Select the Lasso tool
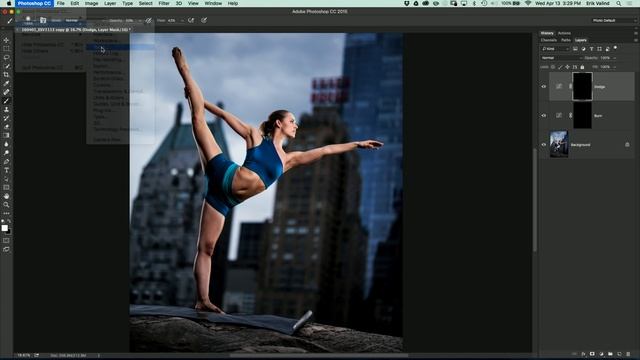This screenshot has width=640, height=360. [x=6, y=58]
